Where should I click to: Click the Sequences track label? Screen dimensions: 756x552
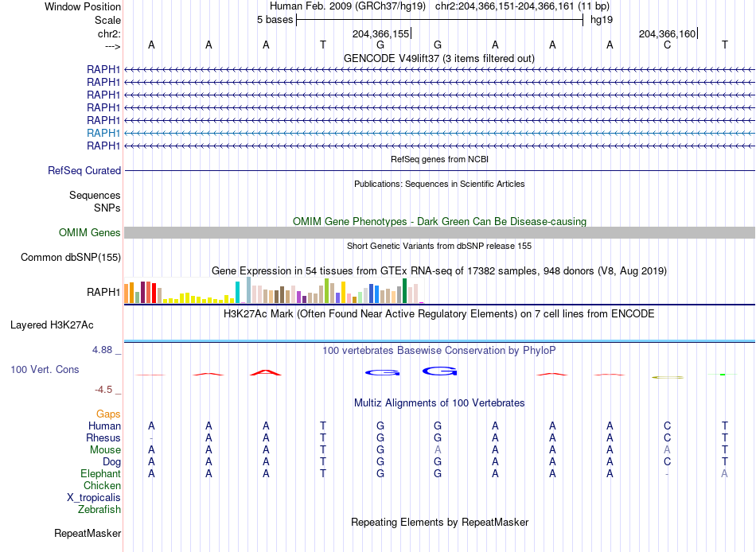95,195
